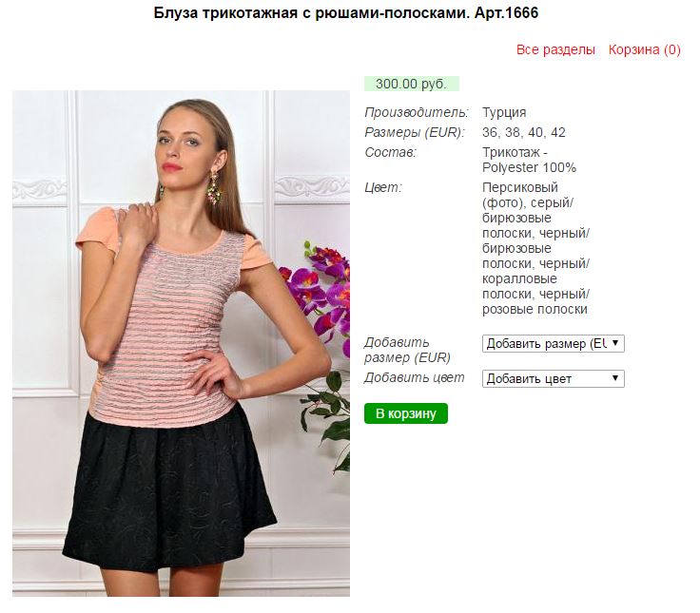
Task: Click the 'Трикотаж - Polyester 100%' composition text
Action: coord(529,161)
